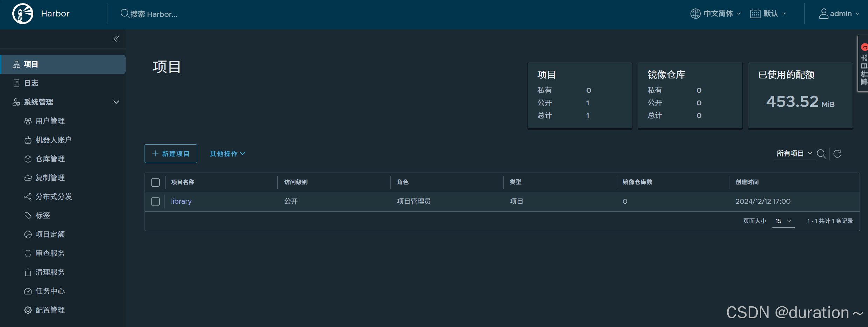This screenshot has width=868, height=327.
Task: Refresh the project list via refresh icon
Action: (x=838, y=154)
